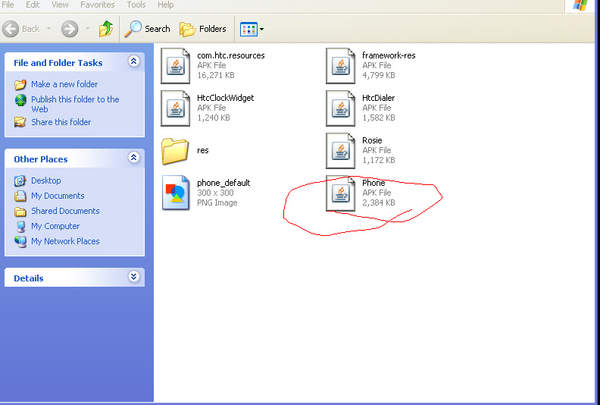Click Make a new folder link
This screenshot has height=405, width=600.
click(64, 84)
